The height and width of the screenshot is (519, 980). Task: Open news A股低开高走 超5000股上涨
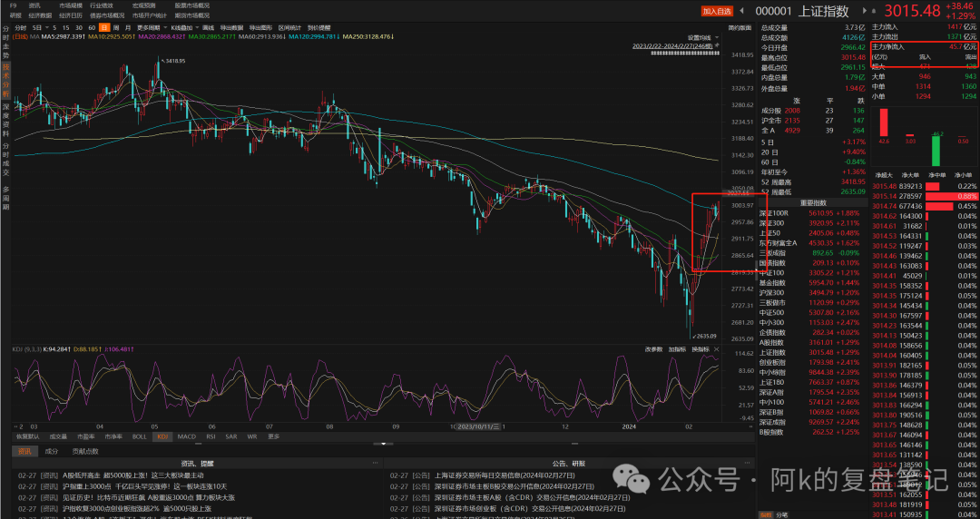[x=133, y=475]
